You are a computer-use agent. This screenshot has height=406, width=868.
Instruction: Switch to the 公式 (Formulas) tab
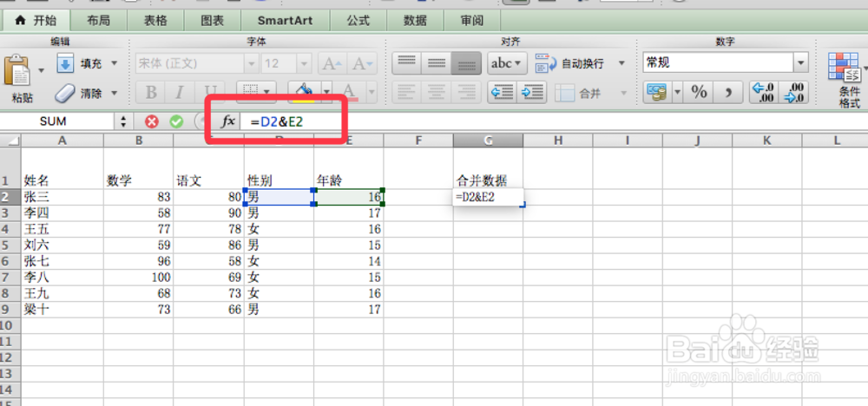tap(358, 21)
